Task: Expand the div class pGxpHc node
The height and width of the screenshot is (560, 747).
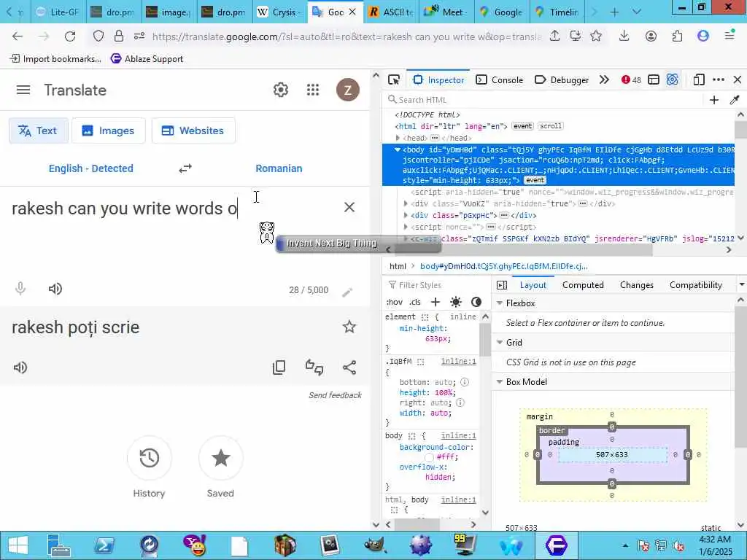Action: [x=406, y=215]
